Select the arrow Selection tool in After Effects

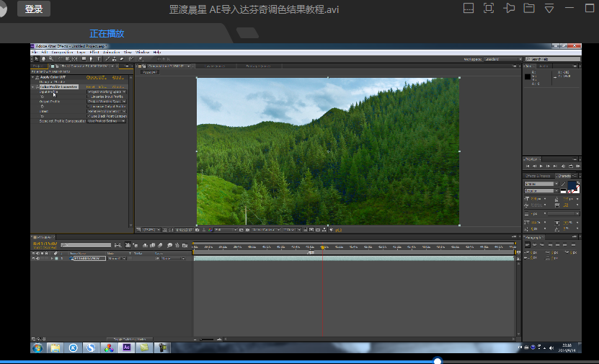tap(36, 59)
